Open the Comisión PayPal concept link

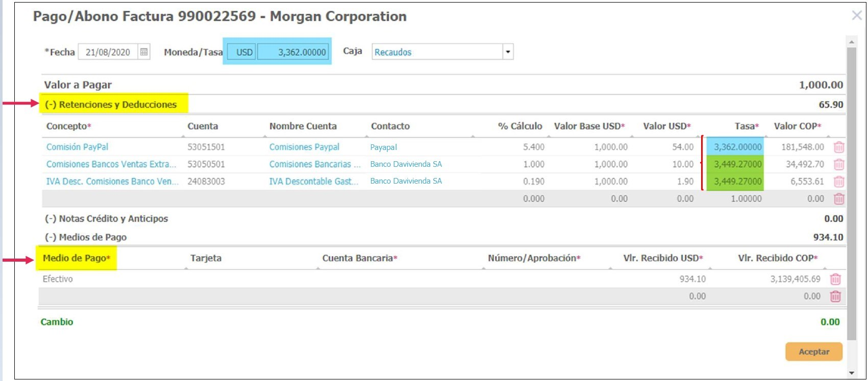[x=77, y=147]
